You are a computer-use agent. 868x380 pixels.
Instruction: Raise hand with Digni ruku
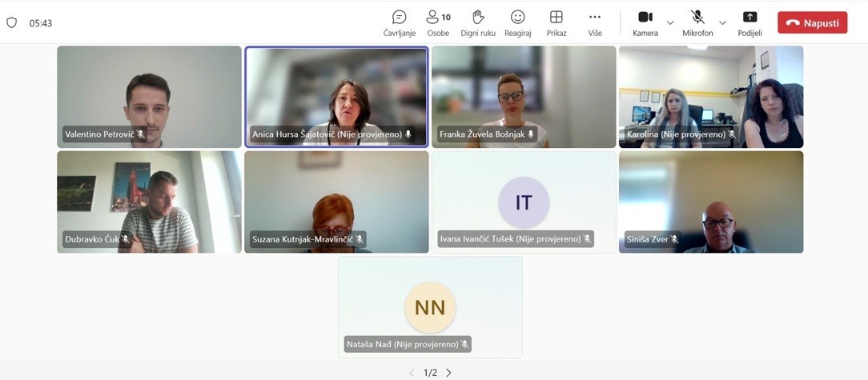(478, 22)
